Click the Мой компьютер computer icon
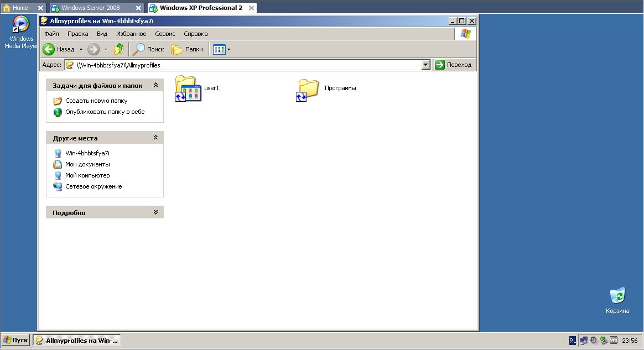This screenshot has height=350, width=644. [x=58, y=176]
